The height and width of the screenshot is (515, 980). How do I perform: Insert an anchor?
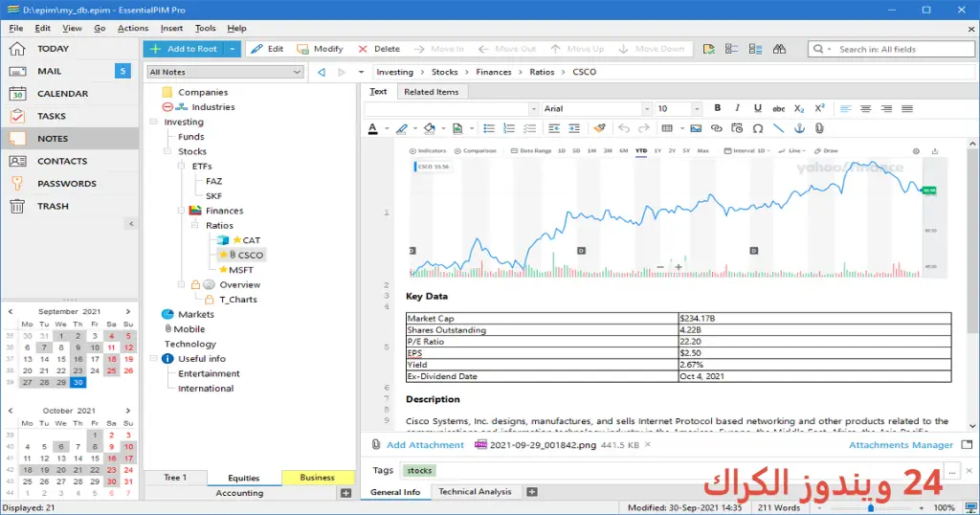(x=799, y=128)
